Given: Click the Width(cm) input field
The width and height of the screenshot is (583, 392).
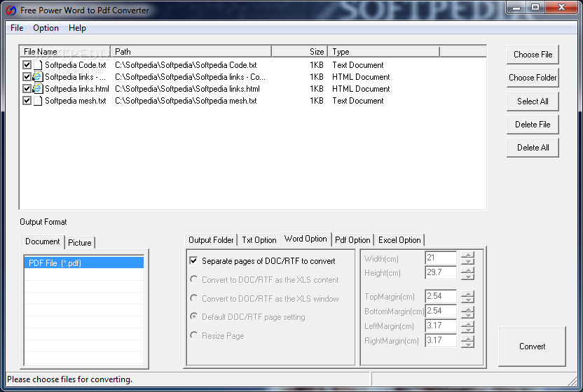Looking at the screenshot, I should click(x=441, y=258).
